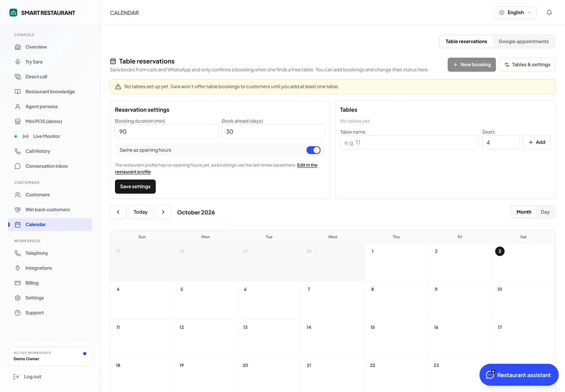Switch to Table reservations tab

[x=466, y=42]
